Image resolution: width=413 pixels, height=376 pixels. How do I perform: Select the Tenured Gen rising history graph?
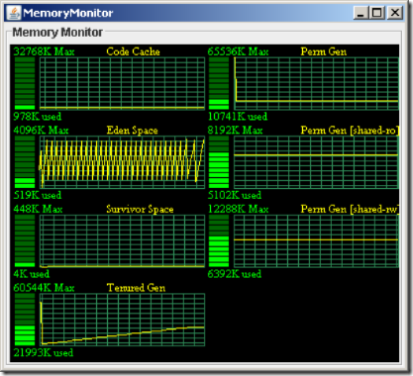coord(122,319)
